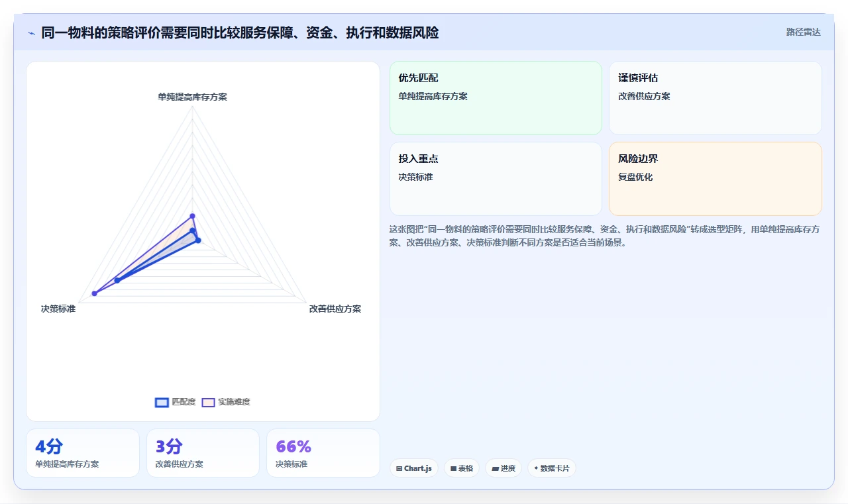The width and height of the screenshot is (848, 504).
Task: Open the 投入重点 card
Action: [496, 179]
